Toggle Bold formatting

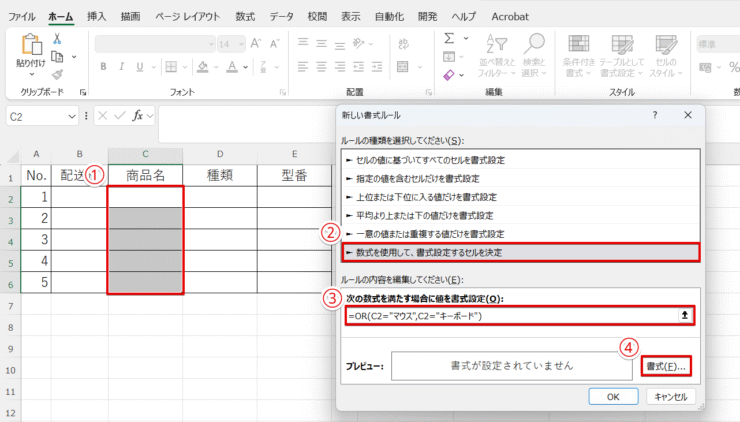[103, 67]
